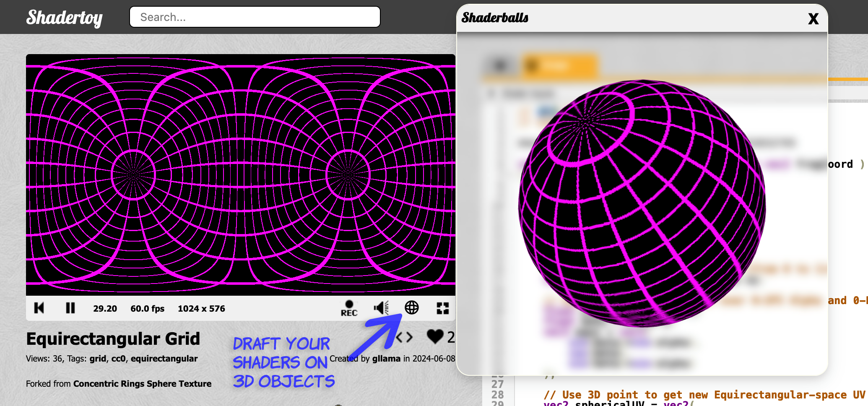Open gllama user profile
The image size is (868, 406).
tap(386, 359)
